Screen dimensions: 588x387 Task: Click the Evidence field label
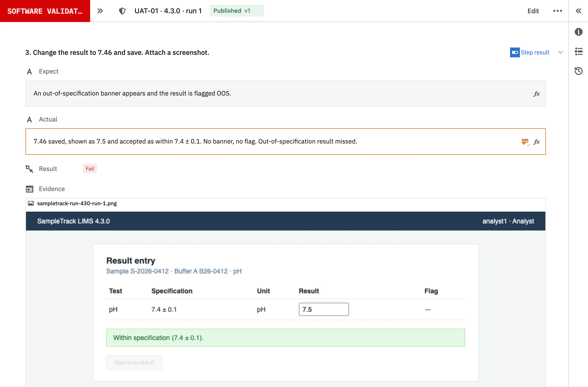[x=52, y=189]
